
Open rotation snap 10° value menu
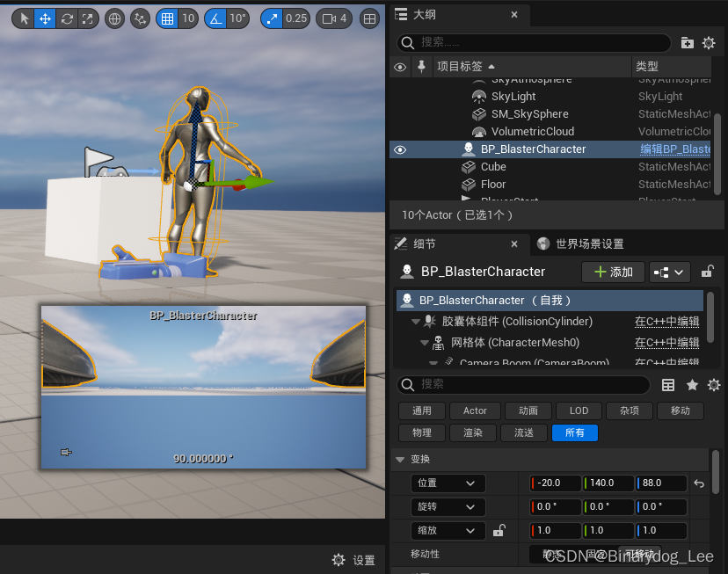(x=237, y=18)
